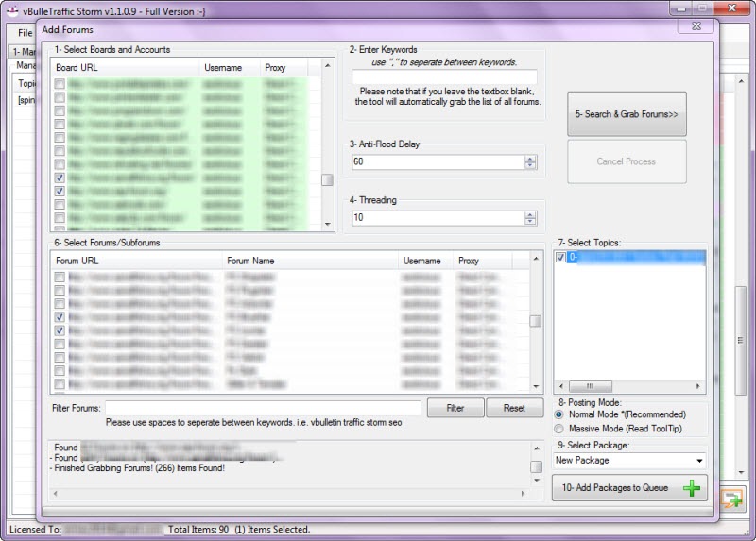The height and width of the screenshot is (541, 756).
Task: Click the Board URL column header
Action: pos(79,68)
